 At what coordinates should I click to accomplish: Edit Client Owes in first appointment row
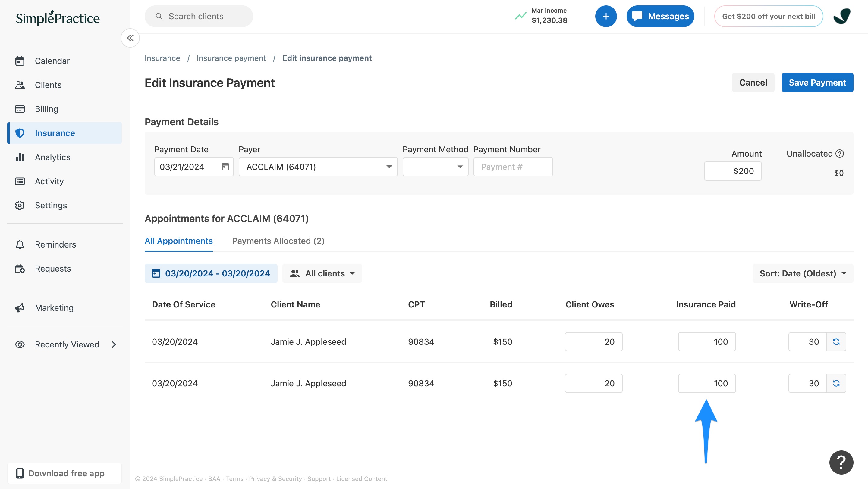(x=593, y=341)
